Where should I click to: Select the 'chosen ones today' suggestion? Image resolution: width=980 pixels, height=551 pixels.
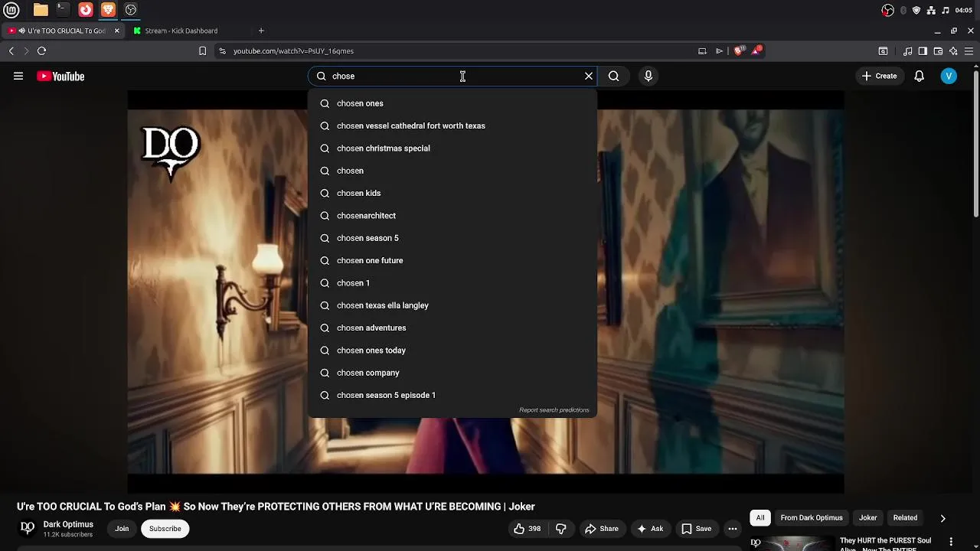coord(452,350)
